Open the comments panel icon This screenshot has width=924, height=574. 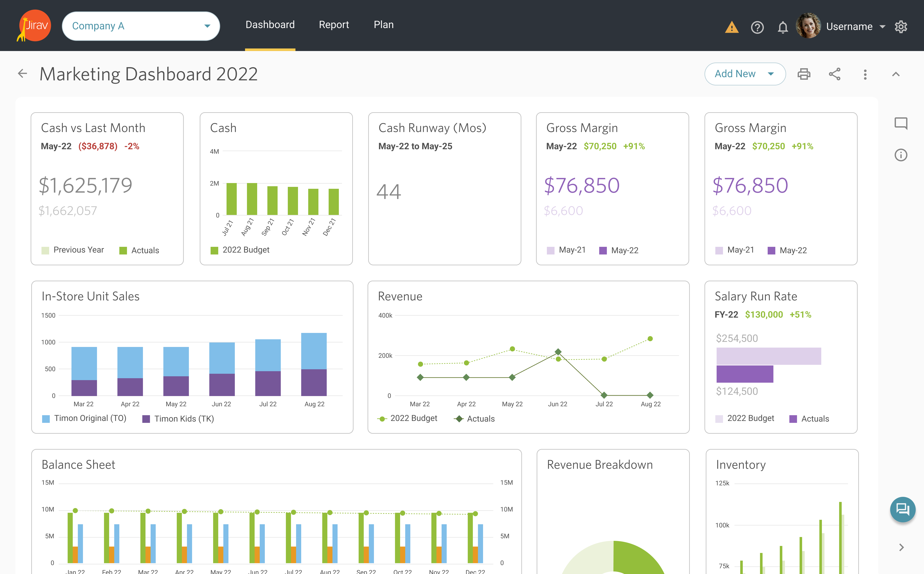[x=901, y=123]
